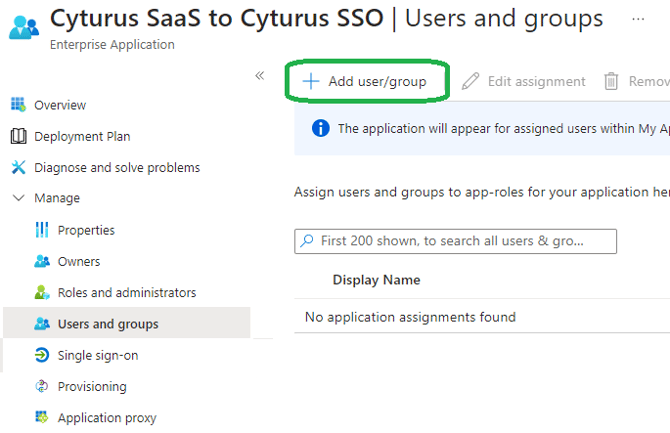Open Roles and administrators icon
This screenshot has height=433, width=670.
point(42,293)
